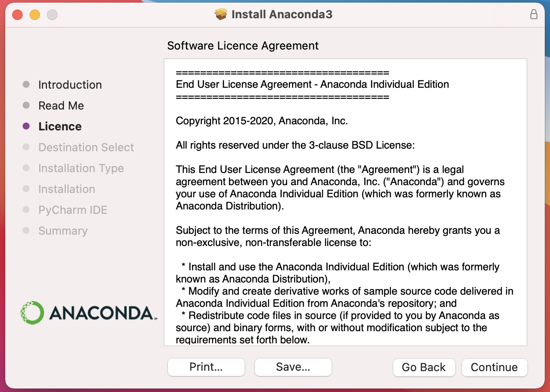
Task: Click the bullet next to Summary
Action: point(25,230)
